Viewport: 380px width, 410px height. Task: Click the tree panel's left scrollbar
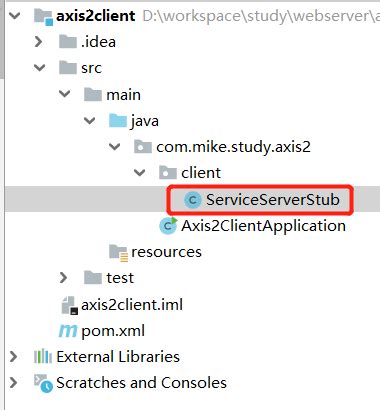coord(2,40)
